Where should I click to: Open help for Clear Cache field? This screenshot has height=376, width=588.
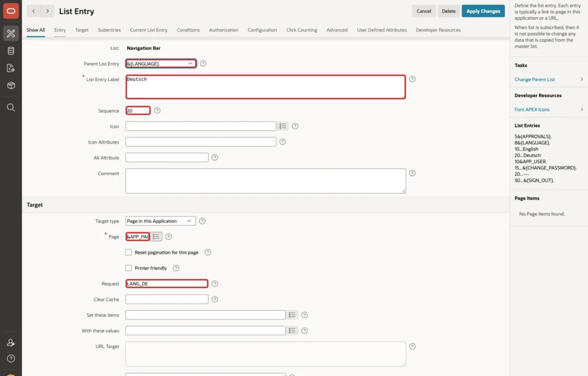point(215,300)
